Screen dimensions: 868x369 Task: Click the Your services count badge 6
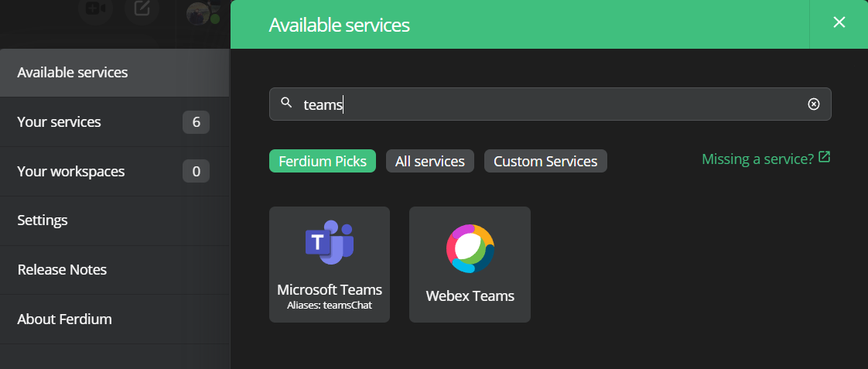pos(196,122)
